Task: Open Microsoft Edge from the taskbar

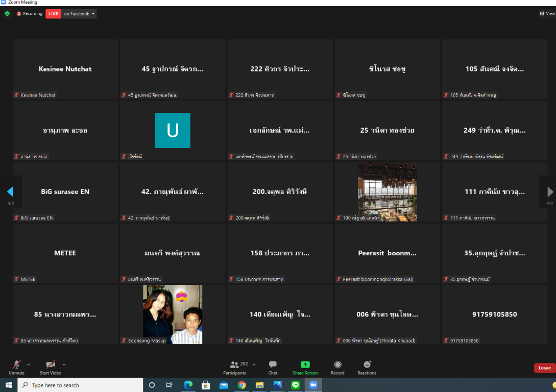Action: pos(188,385)
